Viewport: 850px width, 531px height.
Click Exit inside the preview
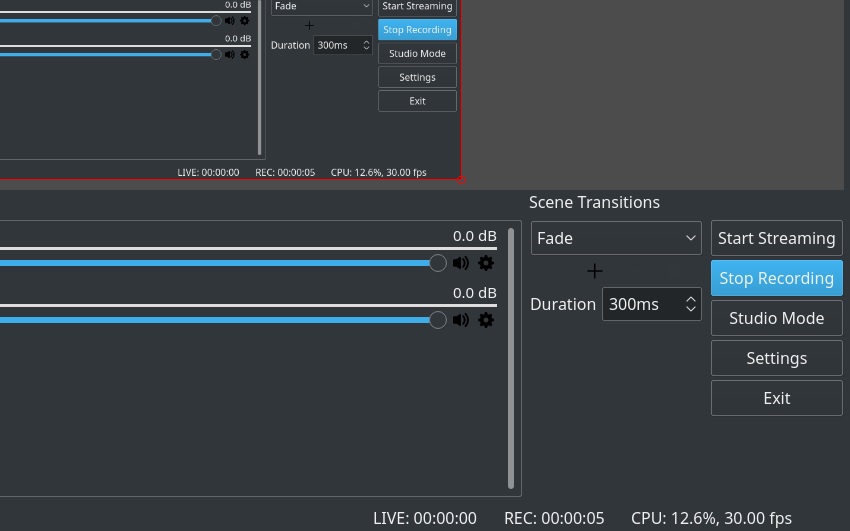coord(417,101)
